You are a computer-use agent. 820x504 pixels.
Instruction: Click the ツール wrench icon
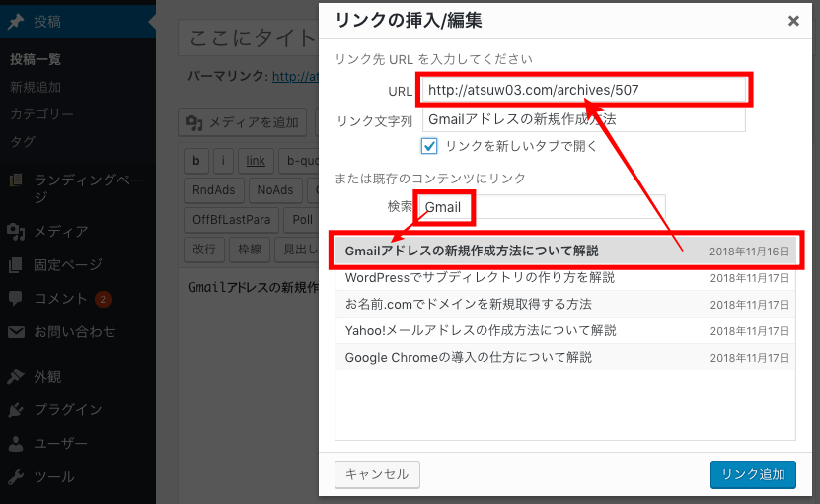coord(16,476)
